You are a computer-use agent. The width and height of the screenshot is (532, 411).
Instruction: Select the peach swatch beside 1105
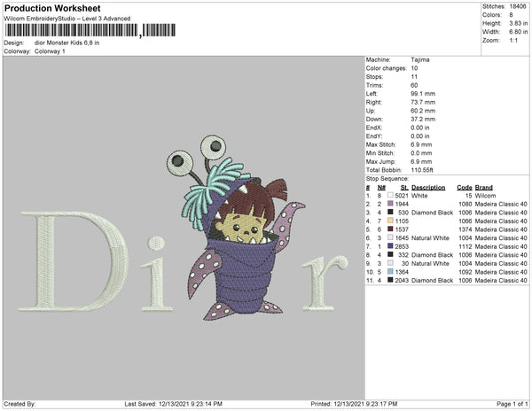[x=390, y=221]
